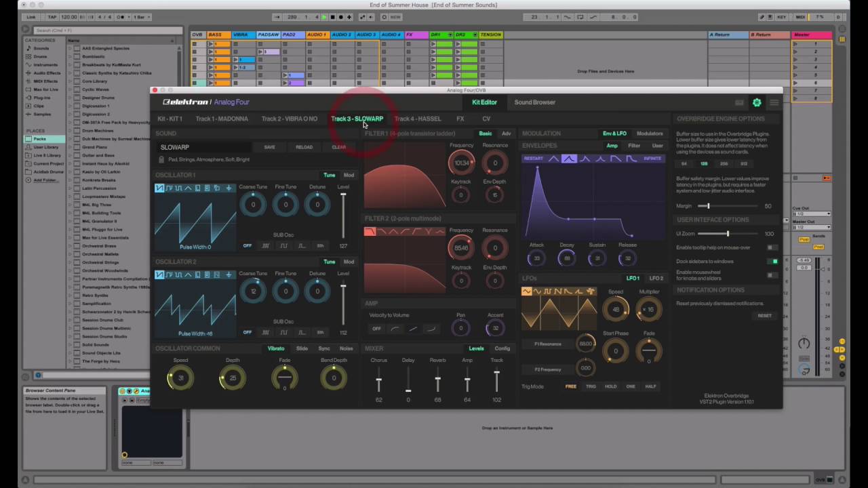Click the lock icon beside sound tags
The height and width of the screenshot is (488, 868).
click(x=161, y=159)
